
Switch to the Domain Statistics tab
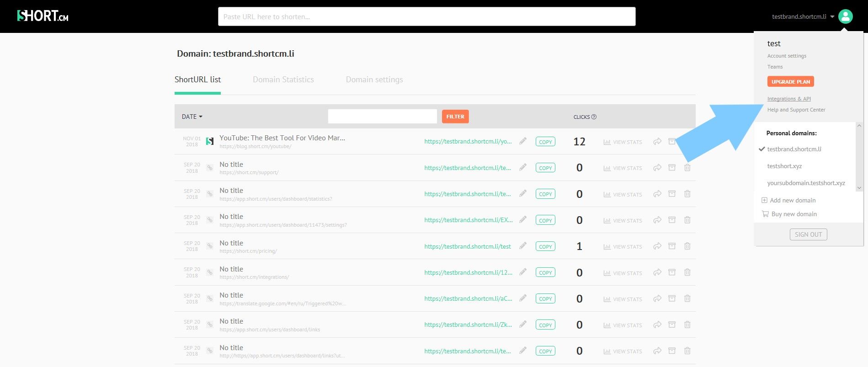(283, 80)
